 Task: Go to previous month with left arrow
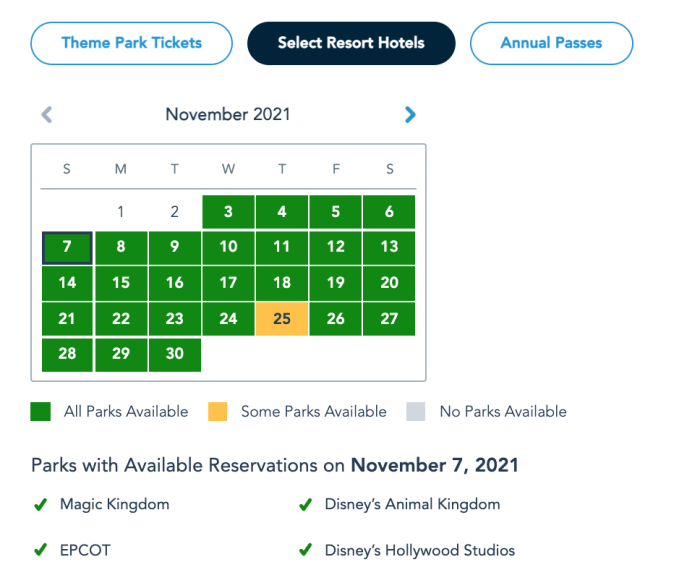coord(46,115)
